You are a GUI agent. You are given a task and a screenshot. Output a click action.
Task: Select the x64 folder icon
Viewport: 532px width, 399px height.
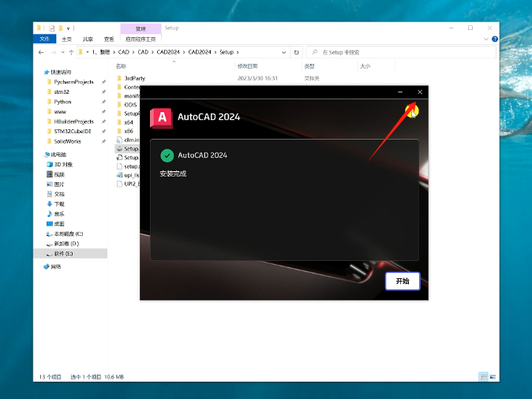pos(119,122)
